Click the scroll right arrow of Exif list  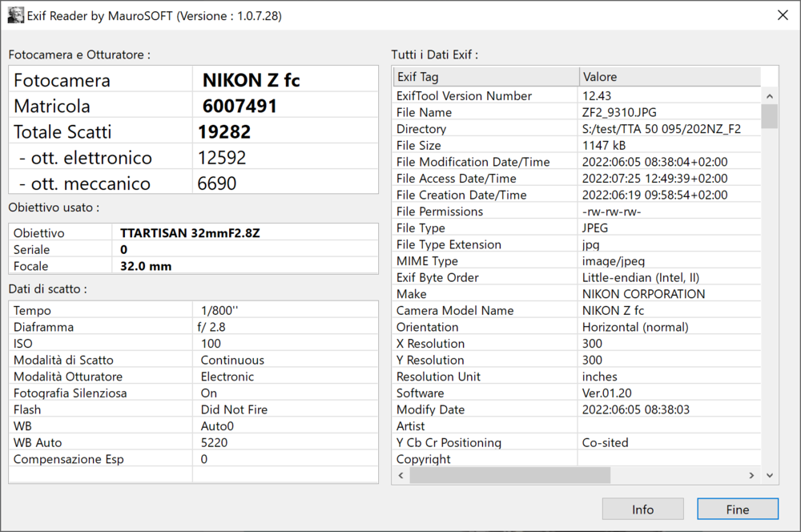tap(751, 475)
